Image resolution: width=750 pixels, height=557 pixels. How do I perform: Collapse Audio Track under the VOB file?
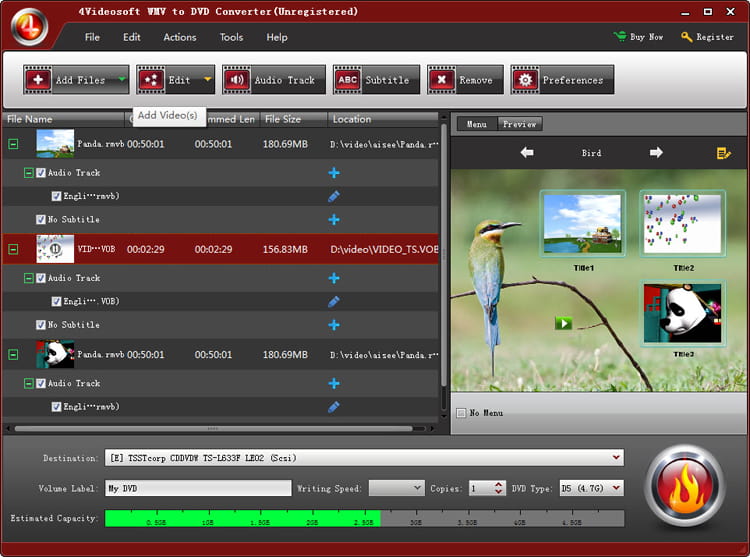pos(29,278)
